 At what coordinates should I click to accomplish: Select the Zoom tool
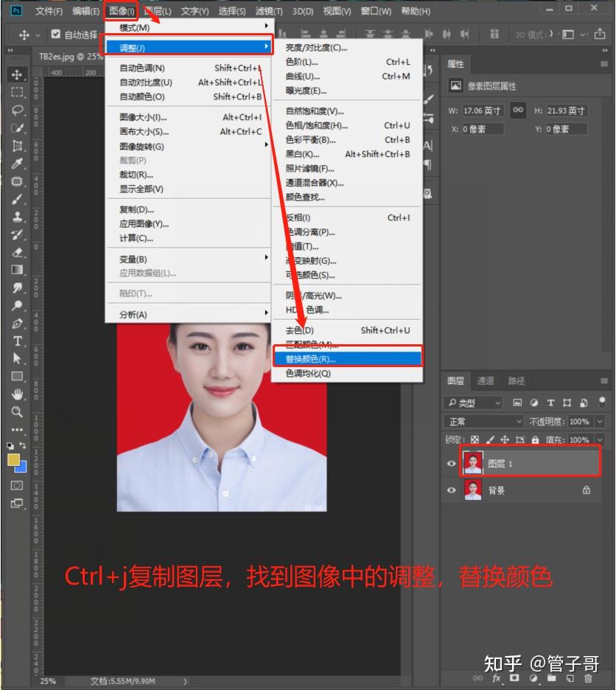17,412
